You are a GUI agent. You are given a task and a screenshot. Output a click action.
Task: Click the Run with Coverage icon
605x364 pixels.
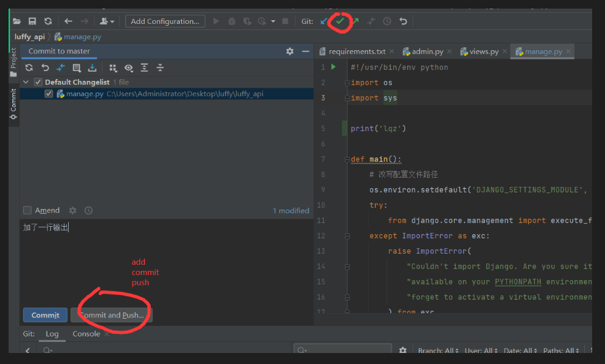(x=247, y=21)
